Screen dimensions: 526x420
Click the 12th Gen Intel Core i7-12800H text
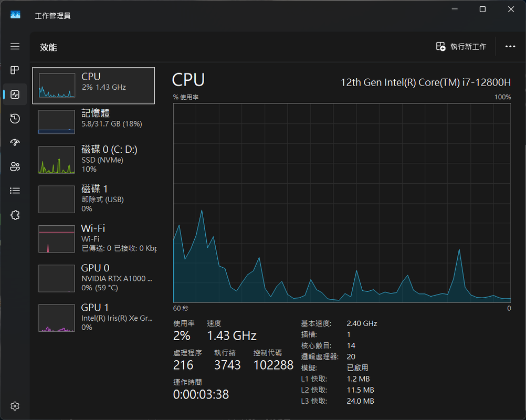click(426, 82)
